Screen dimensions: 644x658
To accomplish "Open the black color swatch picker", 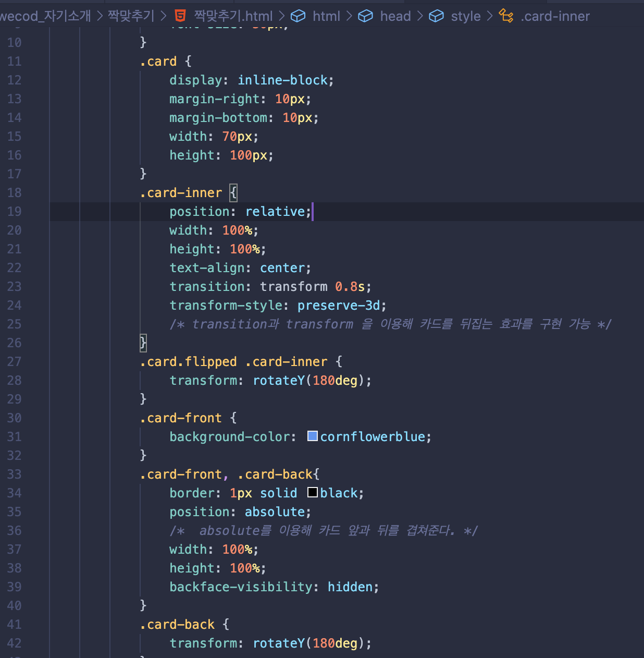I will (x=313, y=492).
